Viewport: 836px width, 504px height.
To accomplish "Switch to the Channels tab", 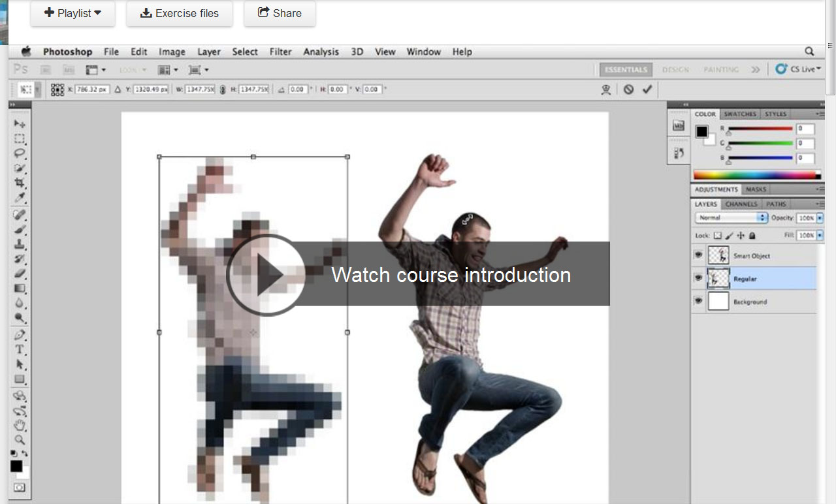I will point(741,204).
